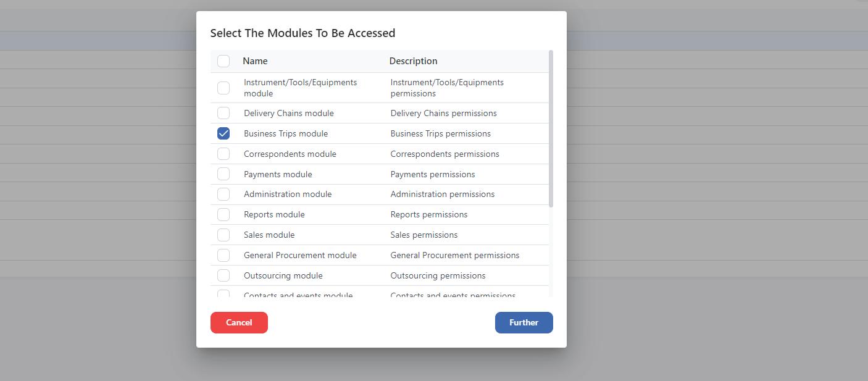
Task: Enable the Instrument/Tools/Equipments module checkbox
Action: 223,88
